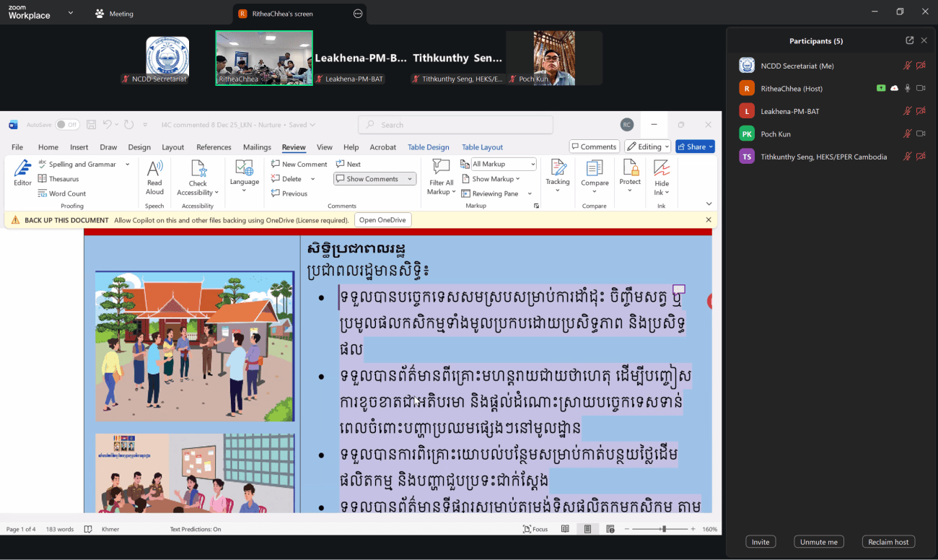Switch to Focus view mode
This screenshot has height=560, width=938.
(x=535, y=529)
